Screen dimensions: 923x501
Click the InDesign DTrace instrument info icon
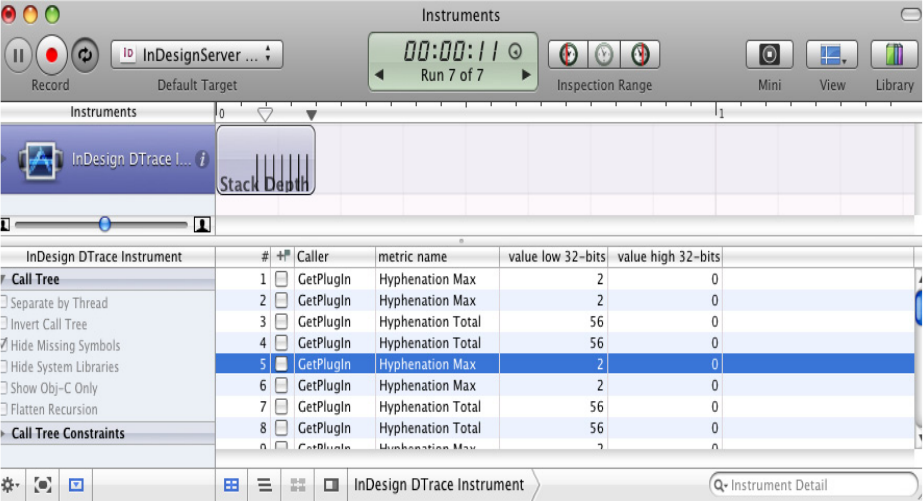tap(202, 159)
